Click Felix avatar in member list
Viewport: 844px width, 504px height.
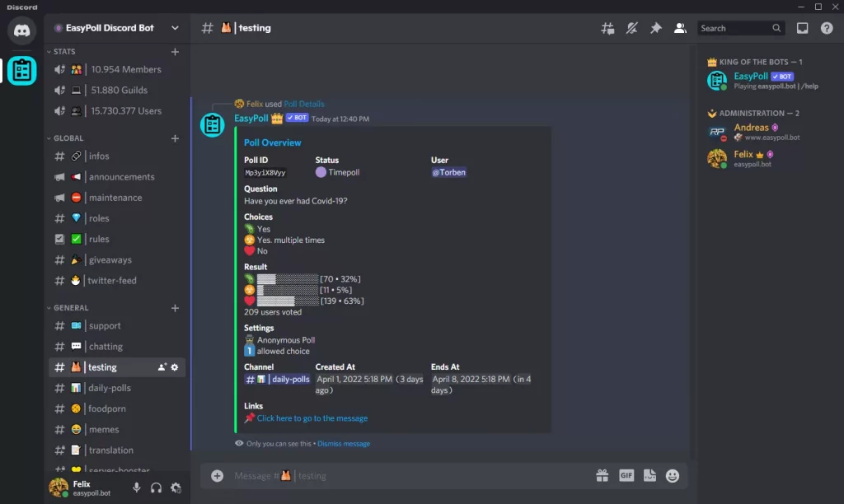(x=717, y=159)
